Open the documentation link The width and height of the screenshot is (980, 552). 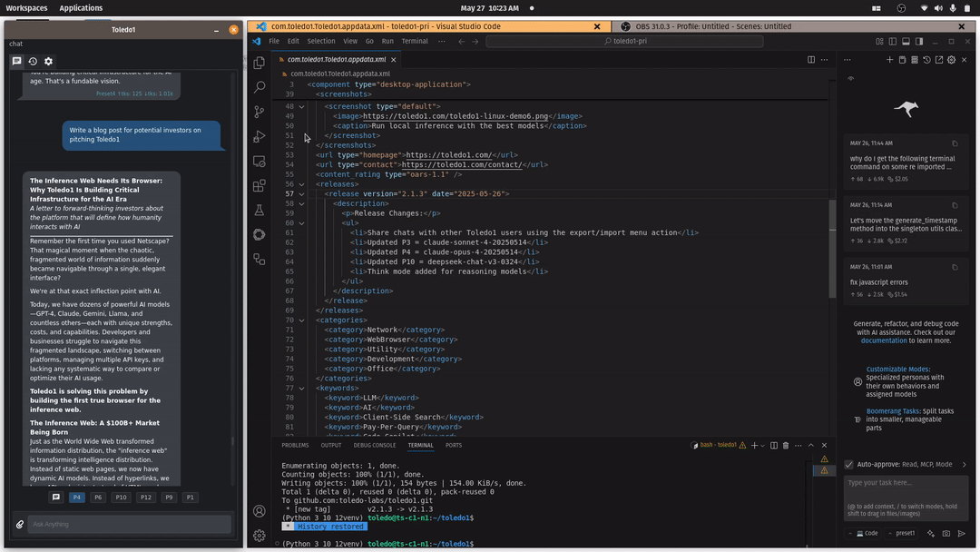tap(883, 340)
